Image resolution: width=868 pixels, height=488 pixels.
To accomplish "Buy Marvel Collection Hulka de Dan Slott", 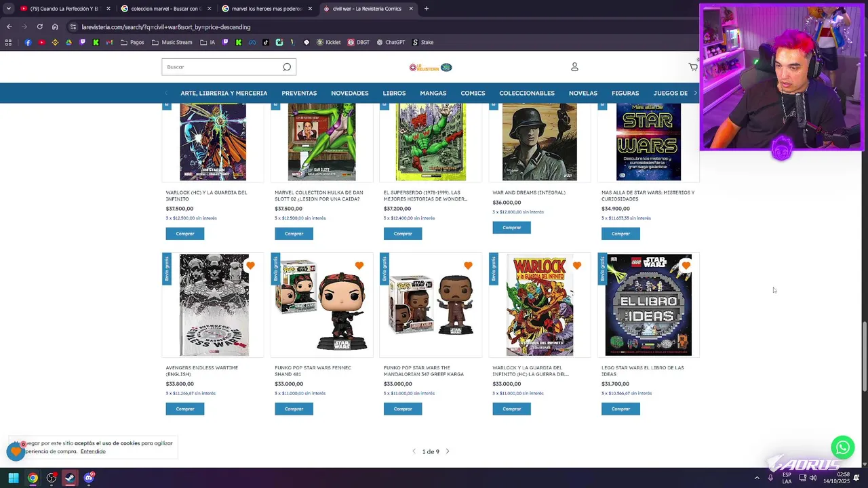I will pos(294,234).
